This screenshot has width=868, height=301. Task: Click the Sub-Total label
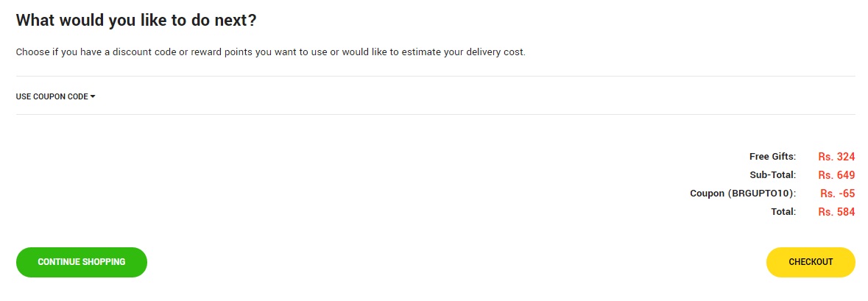tap(772, 175)
